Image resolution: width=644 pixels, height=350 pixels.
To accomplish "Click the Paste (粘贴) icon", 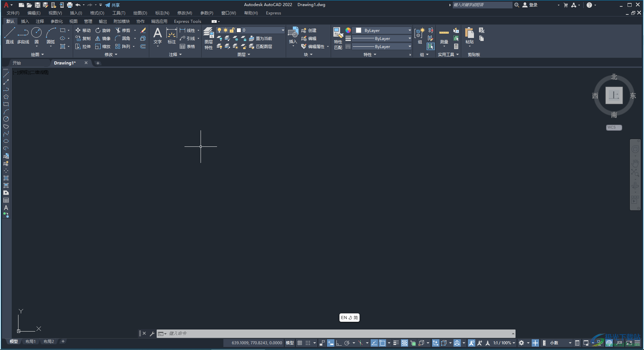I will click(x=470, y=36).
